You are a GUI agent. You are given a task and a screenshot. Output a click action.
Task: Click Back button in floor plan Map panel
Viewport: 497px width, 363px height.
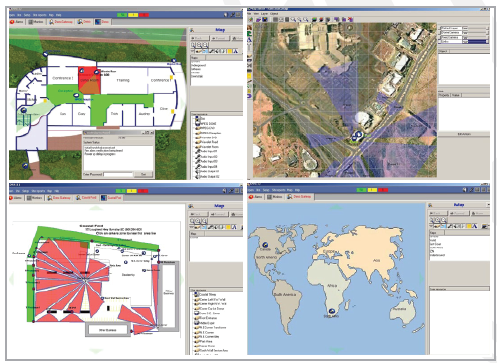(200, 38)
